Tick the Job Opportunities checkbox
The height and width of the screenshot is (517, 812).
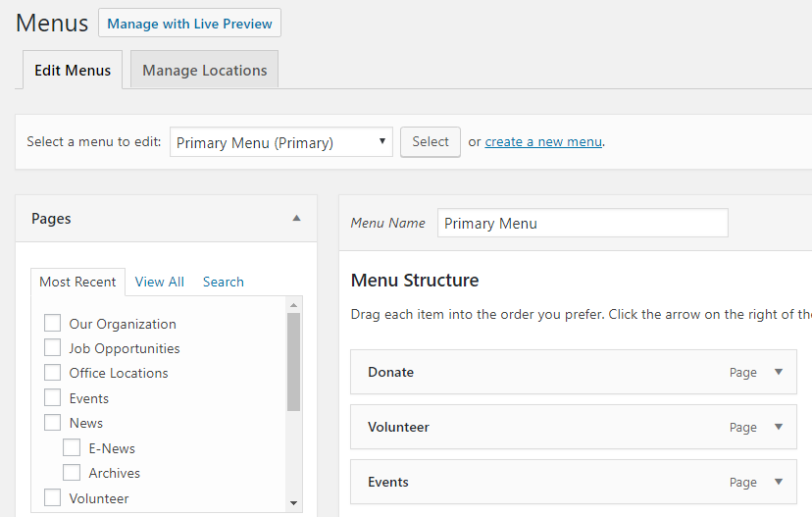[x=53, y=348]
